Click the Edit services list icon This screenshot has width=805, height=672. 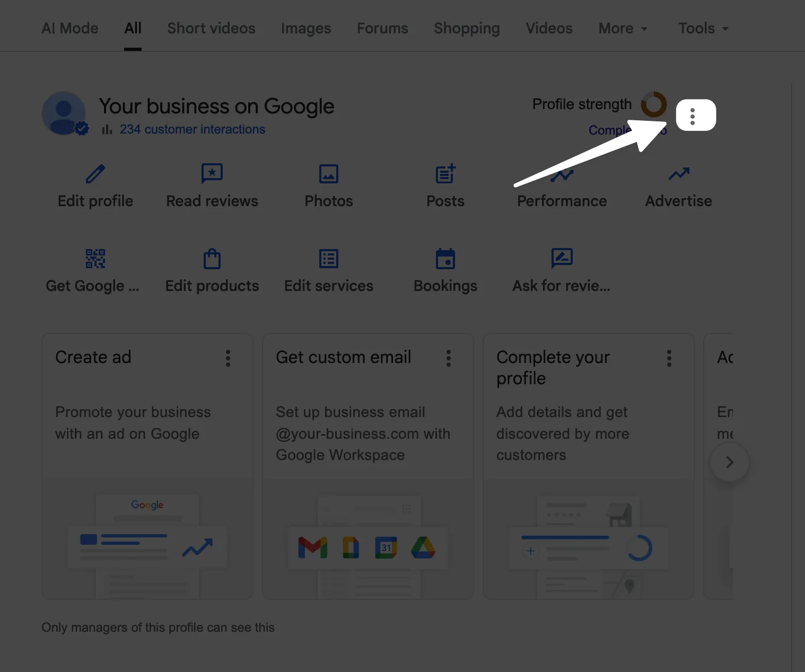click(x=329, y=259)
